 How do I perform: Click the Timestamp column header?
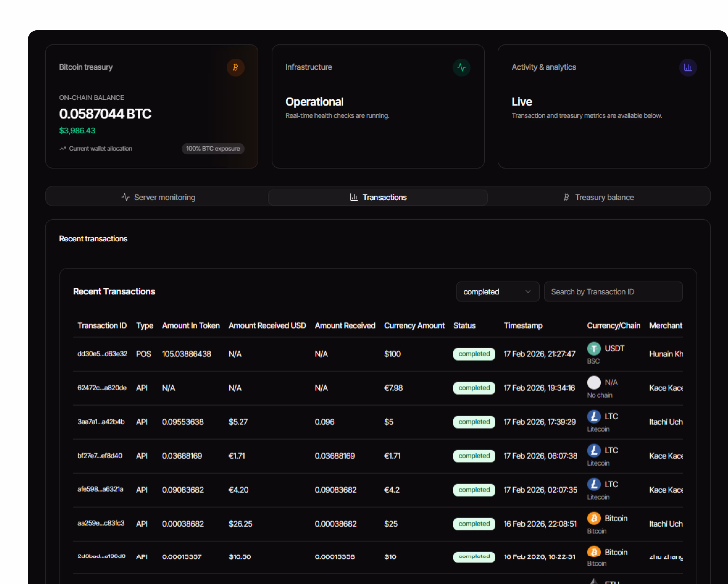[x=523, y=326]
